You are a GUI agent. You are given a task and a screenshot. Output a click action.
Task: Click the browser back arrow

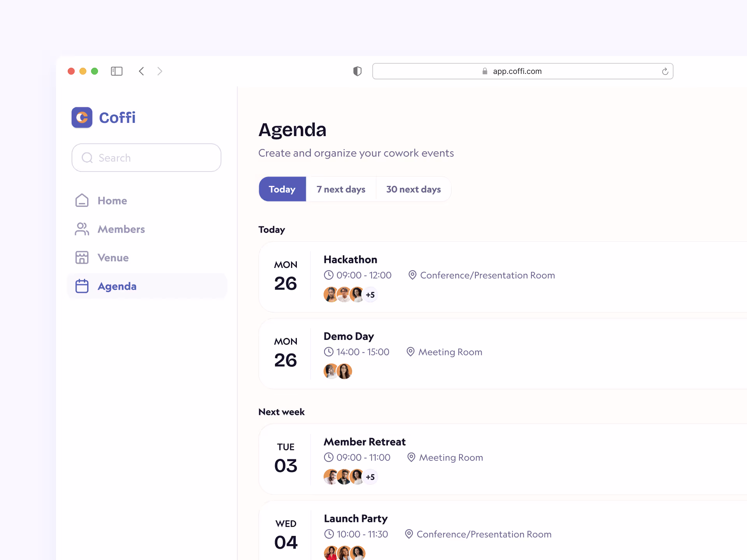pos(141,71)
